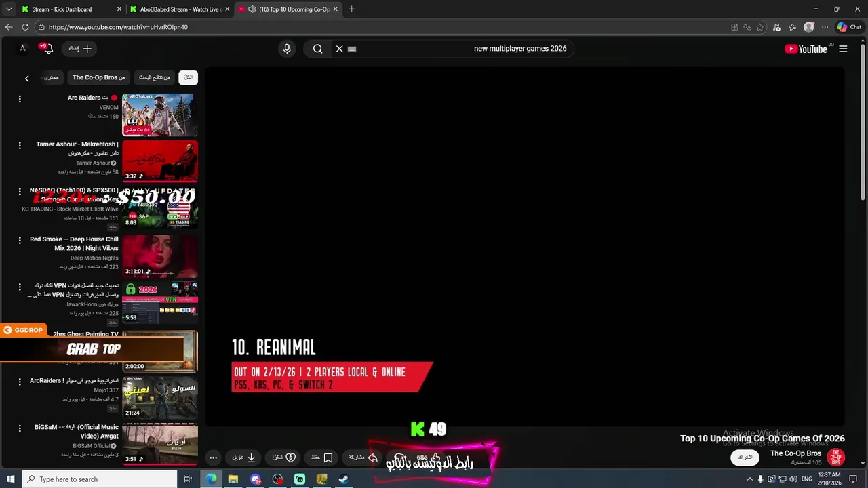Open more actions ellipsis below video
This screenshot has height=488, width=868.
pyautogui.click(x=213, y=457)
